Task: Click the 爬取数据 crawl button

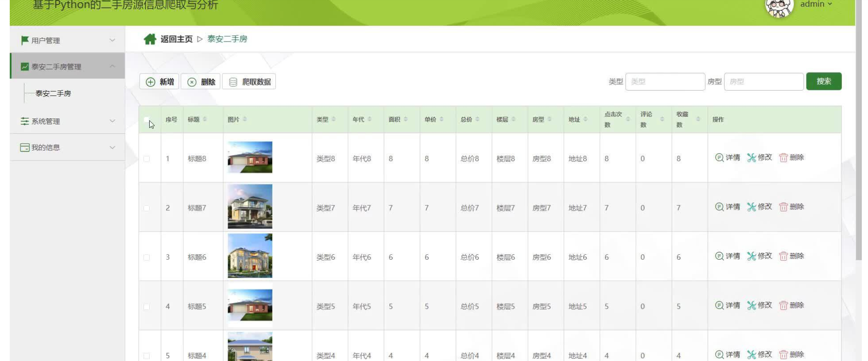Action: coord(249,82)
